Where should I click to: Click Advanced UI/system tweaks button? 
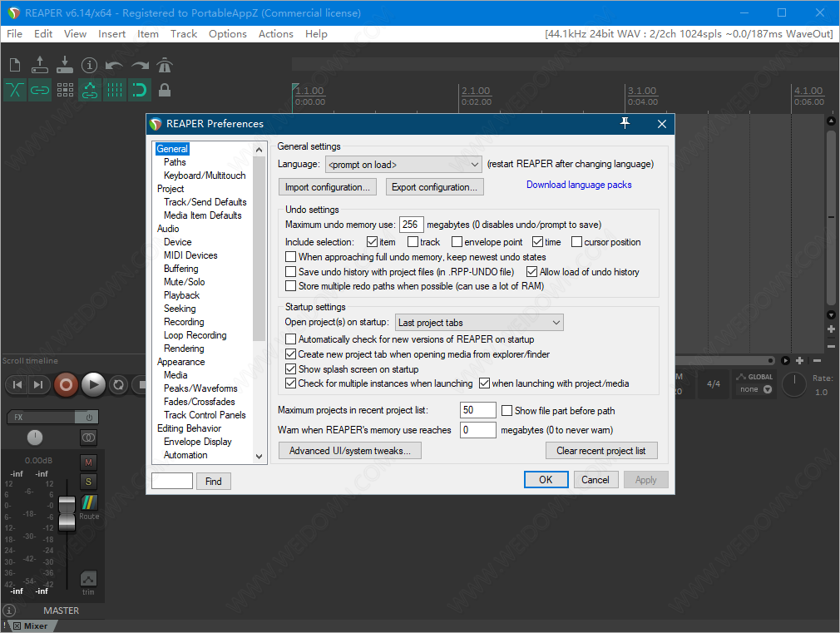350,451
